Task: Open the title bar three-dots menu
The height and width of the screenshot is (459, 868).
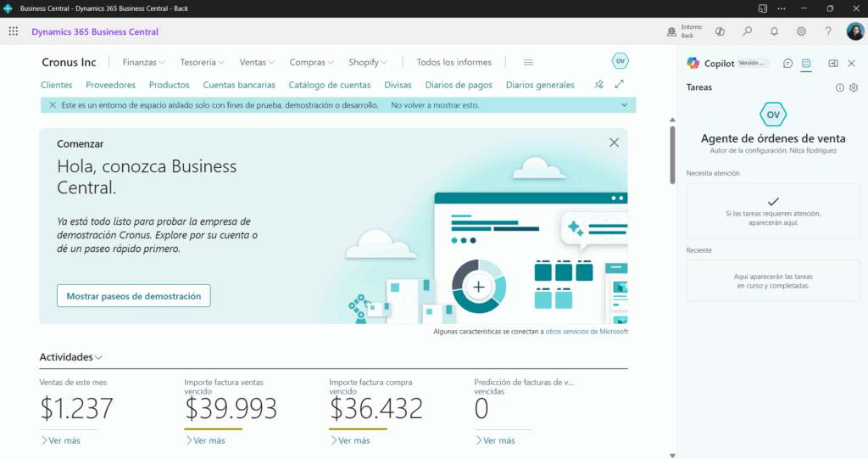Action: pos(781,8)
